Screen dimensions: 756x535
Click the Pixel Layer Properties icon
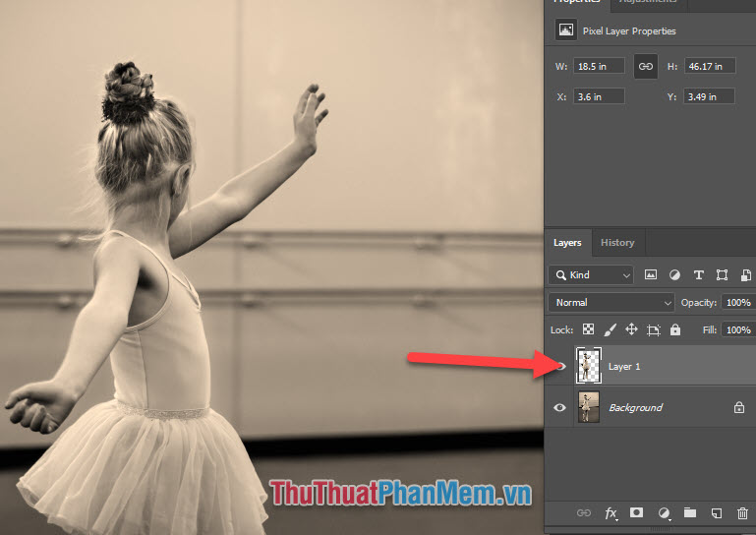tap(566, 30)
